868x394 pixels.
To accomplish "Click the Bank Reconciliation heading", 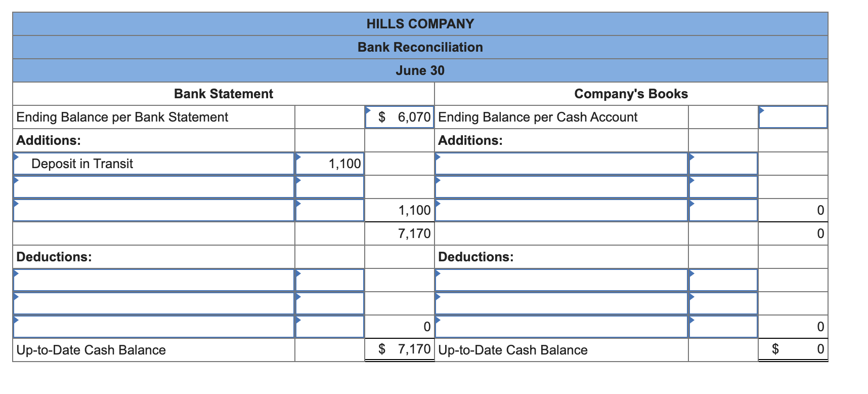I will (x=420, y=47).
